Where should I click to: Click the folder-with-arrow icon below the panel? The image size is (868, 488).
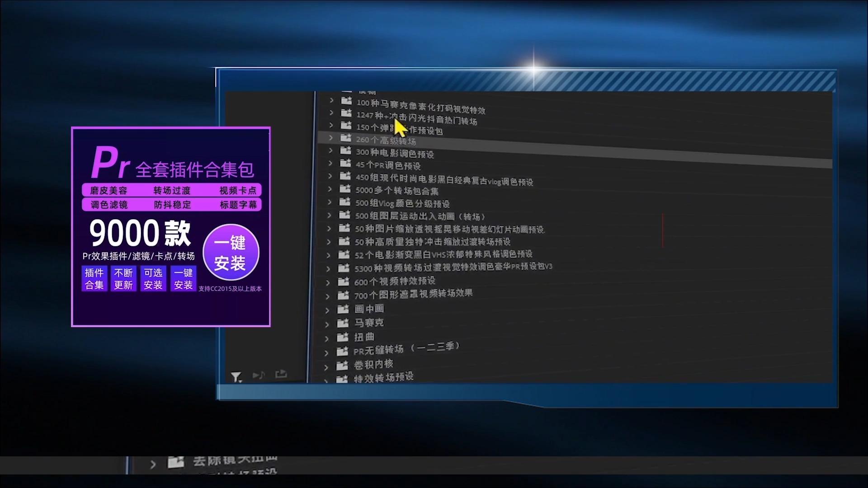pos(281,374)
